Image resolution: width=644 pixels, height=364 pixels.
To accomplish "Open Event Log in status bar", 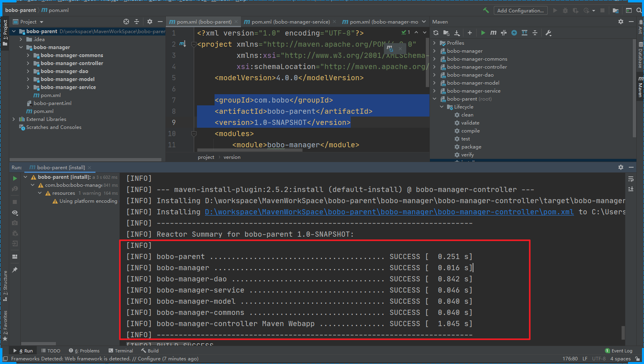I will click(x=619, y=351).
